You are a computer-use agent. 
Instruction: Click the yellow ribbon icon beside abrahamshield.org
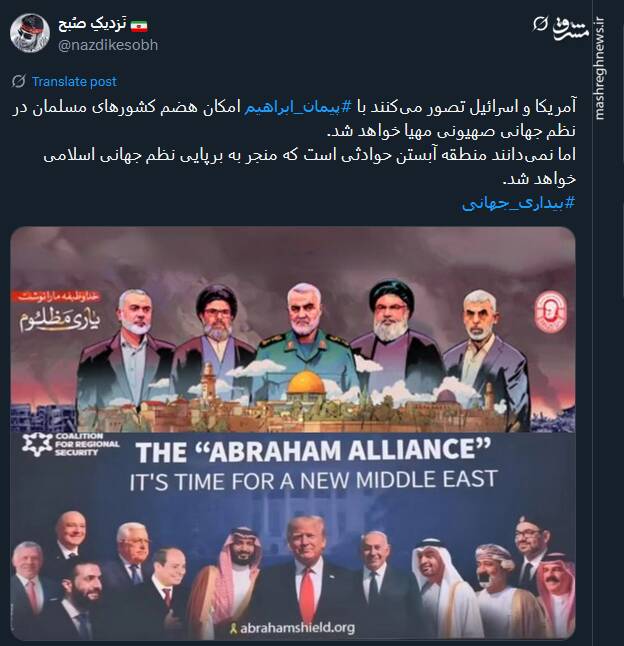(234, 628)
